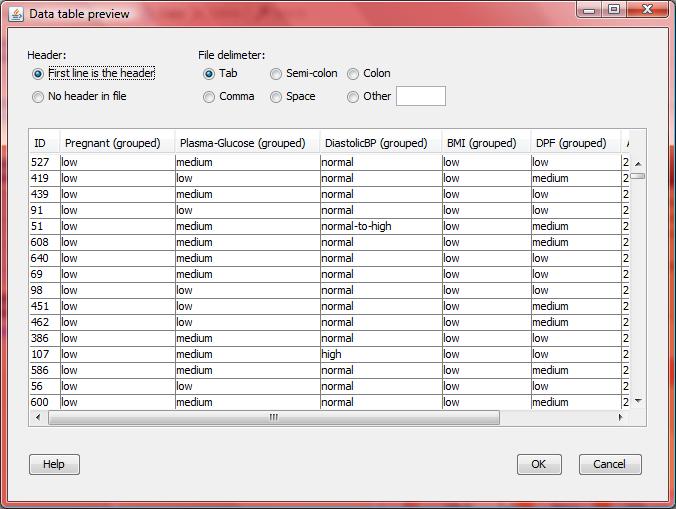Click the DPF 'low' cell in row 527
The width and height of the screenshot is (676, 509).
point(576,162)
